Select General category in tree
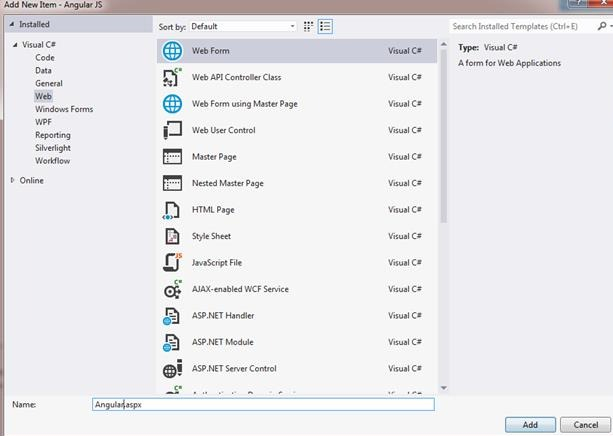The height and width of the screenshot is (436, 613). coord(49,83)
